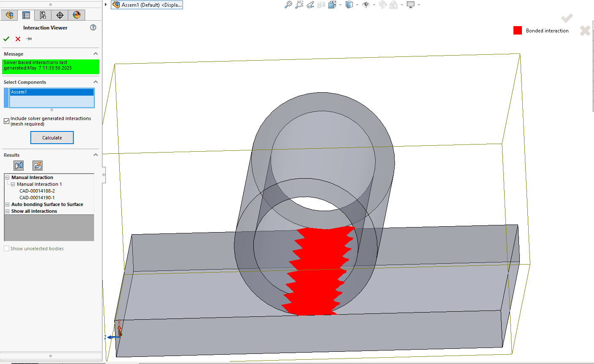The height and width of the screenshot is (364, 594).
Task: Open Interaction Viewer help
Action: click(x=93, y=27)
